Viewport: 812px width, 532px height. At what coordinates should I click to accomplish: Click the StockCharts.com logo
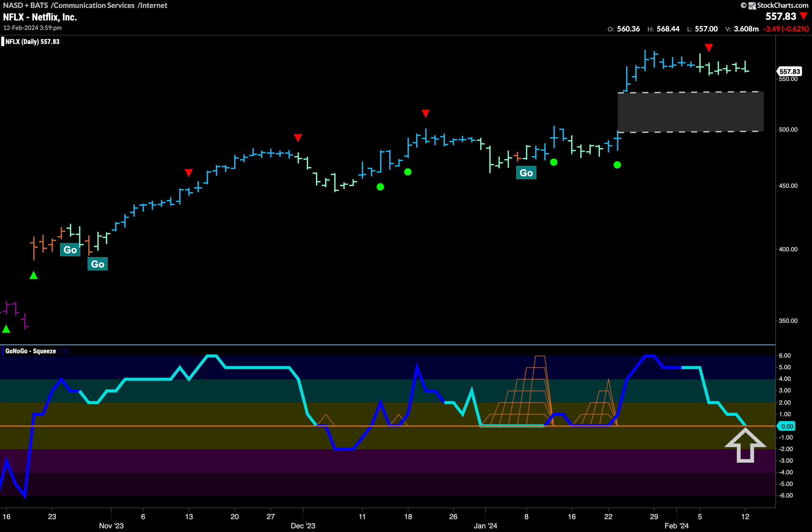(x=774, y=5)
